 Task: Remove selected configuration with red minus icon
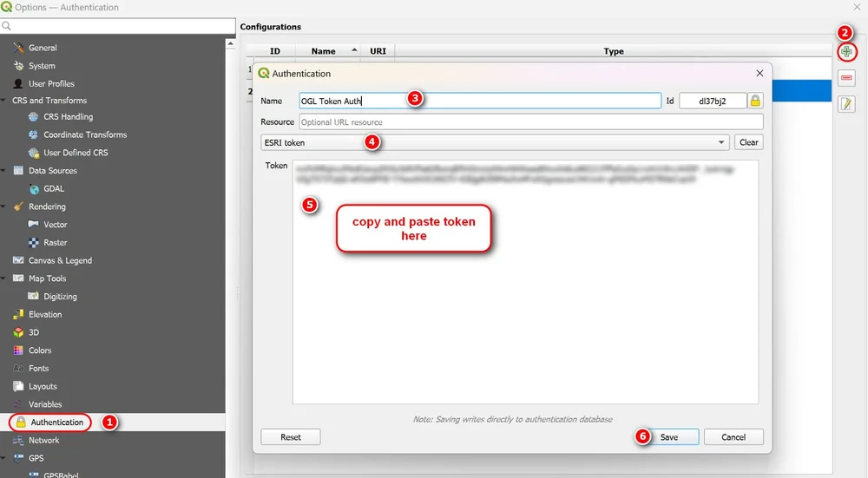click(x=846, y=78)
